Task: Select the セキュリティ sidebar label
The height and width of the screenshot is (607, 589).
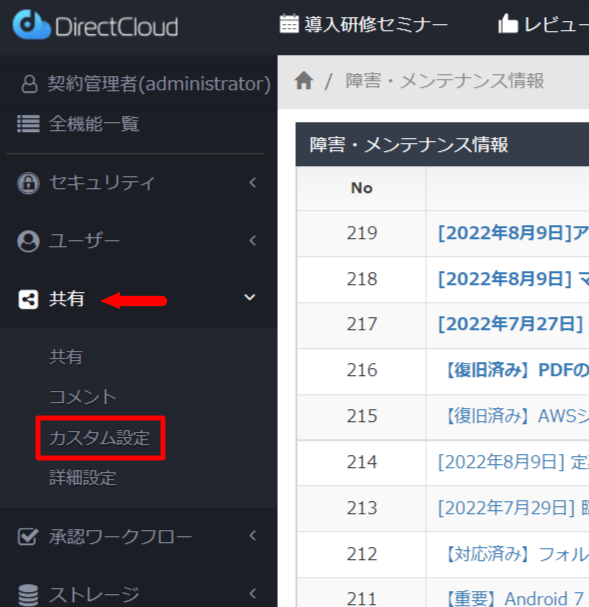Action: coord(102,182)
